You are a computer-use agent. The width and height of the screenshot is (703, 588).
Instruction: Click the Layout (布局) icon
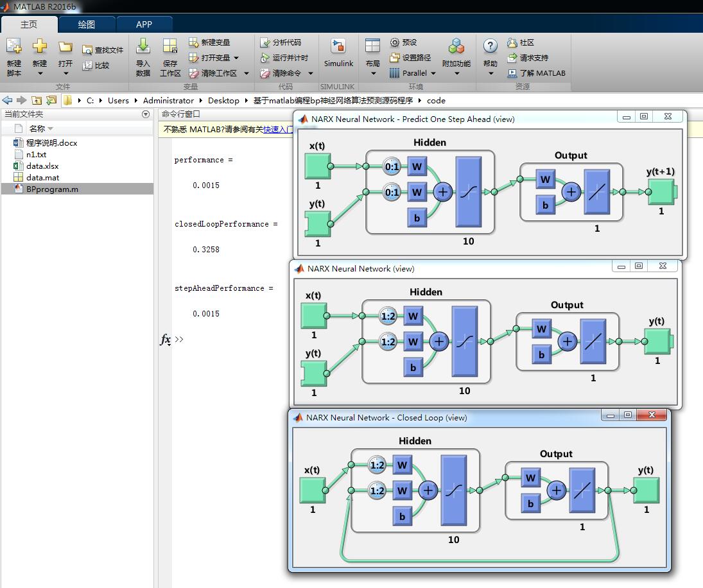[372, 46]
